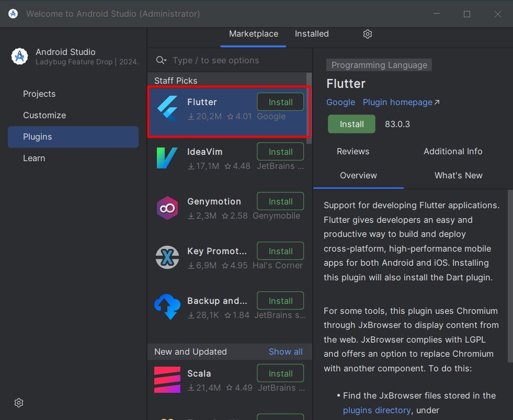The height and width of the screenshot is (420, 513).
Task: Click the Key Promoter X plugin logo
Action: coord(167,257)
